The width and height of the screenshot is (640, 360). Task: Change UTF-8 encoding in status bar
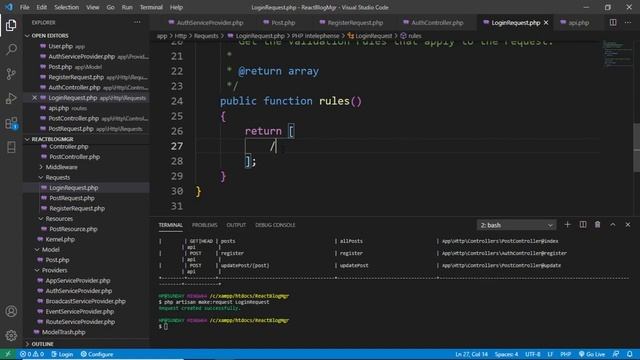[533, 354]
